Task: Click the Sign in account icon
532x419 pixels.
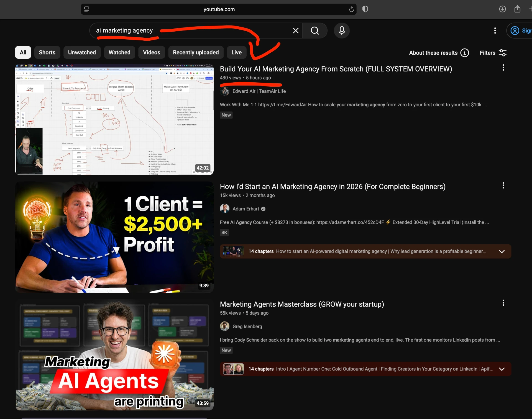Action: click(515, 30)
